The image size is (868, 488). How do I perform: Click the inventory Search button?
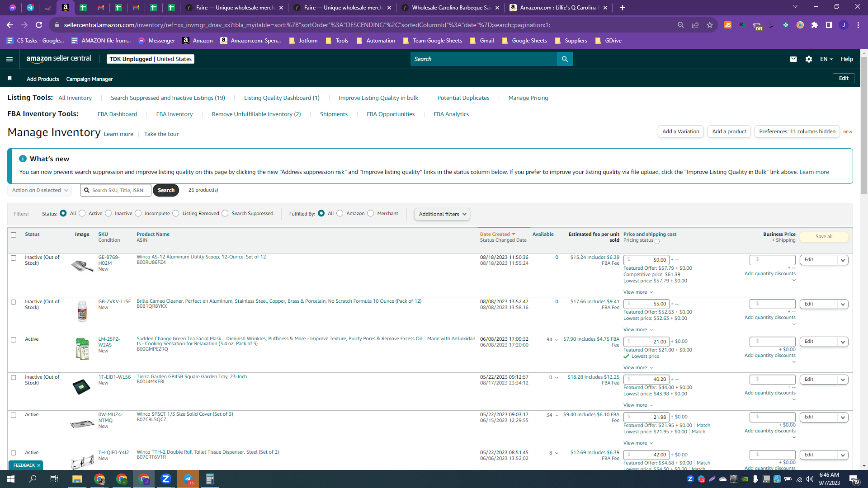point(166,190)
